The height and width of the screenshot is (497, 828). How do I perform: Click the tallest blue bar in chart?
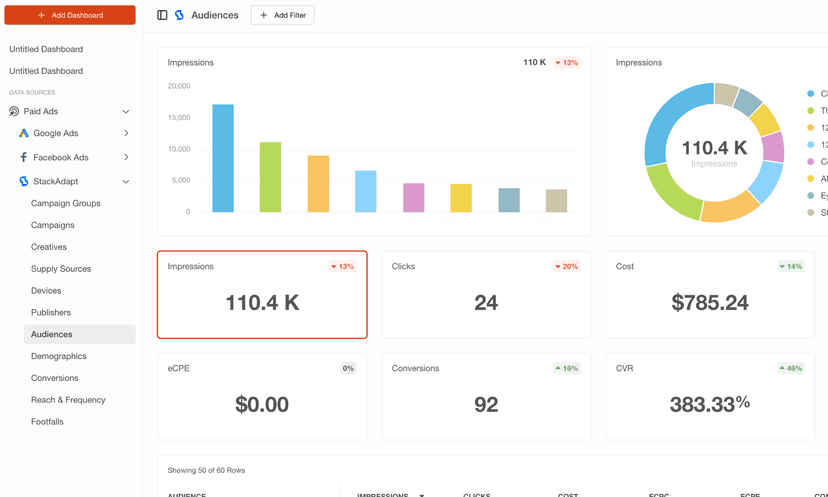pyautogui.click(x=223, y=158)
